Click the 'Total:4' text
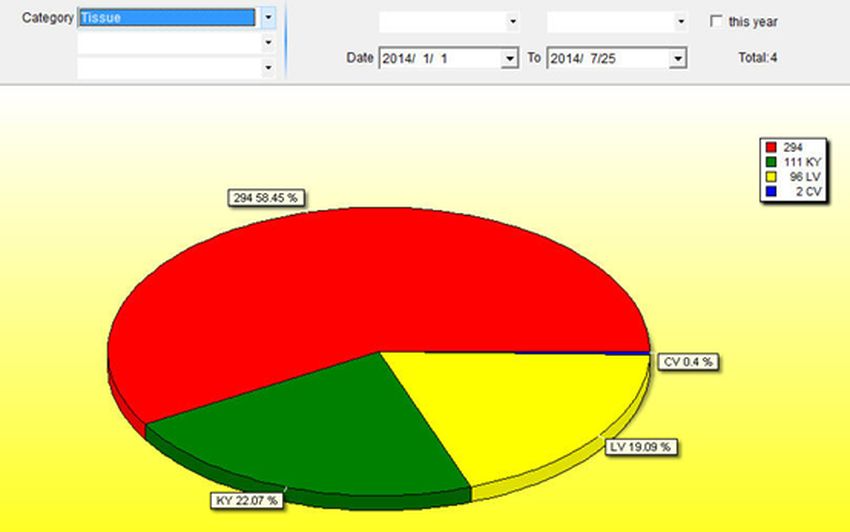Screen dimensions: 850x532 click(757, 57)
